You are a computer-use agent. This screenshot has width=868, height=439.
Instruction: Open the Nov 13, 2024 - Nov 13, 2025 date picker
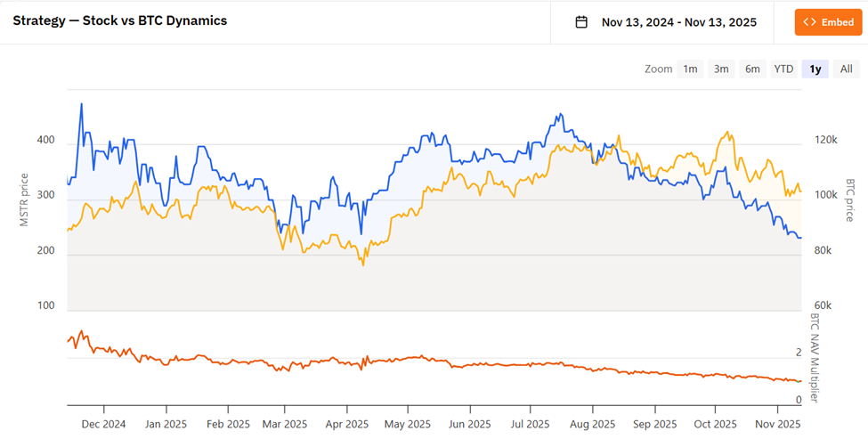pyautogui.click(x=678, y=22)
